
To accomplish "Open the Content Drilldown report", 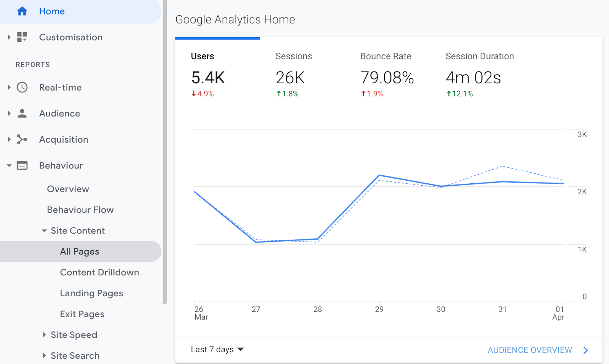I will click(x=99, y=272).
